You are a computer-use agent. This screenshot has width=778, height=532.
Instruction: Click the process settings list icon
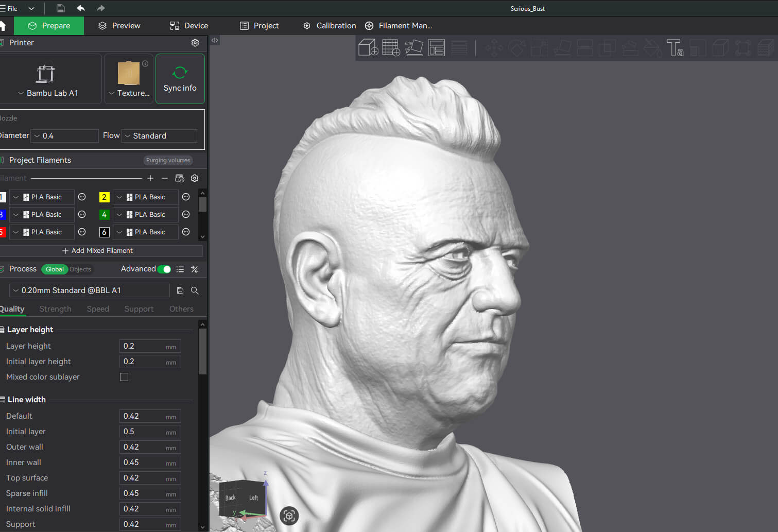[x=180, y=269]
